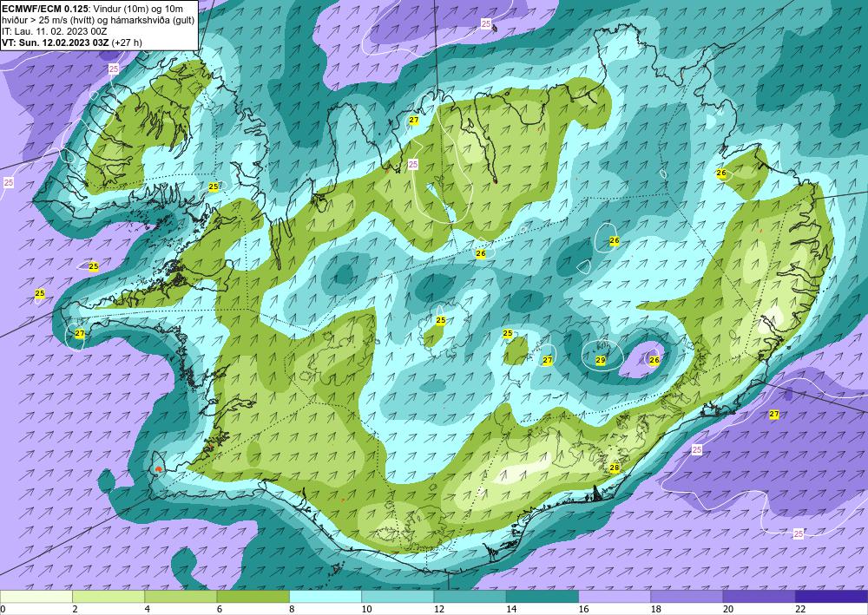Click the light yellow-green 2–4 legend swatch

(x=108, y=597)
